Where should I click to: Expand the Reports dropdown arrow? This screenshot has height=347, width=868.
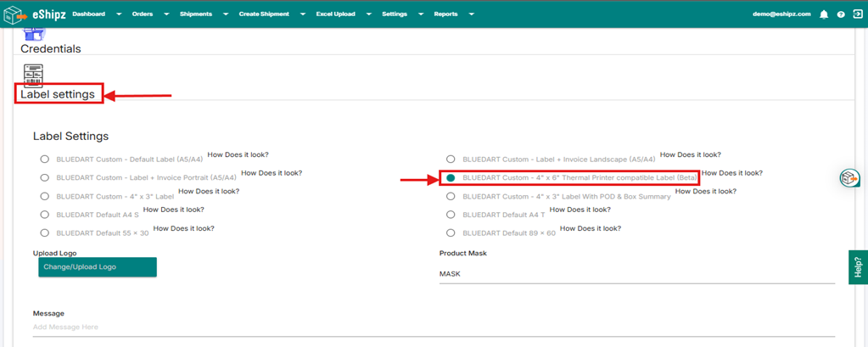[x=471, y=14]
